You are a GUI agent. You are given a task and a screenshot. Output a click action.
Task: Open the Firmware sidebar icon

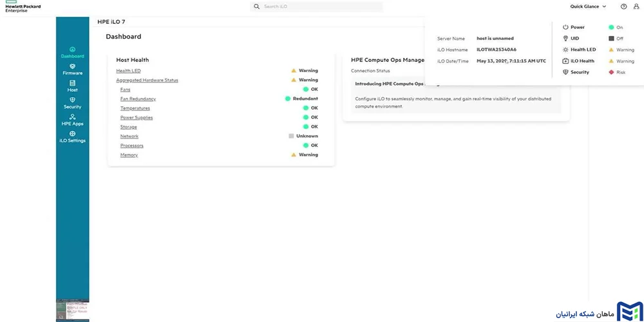pyautogui.click(x=72, y=66)
